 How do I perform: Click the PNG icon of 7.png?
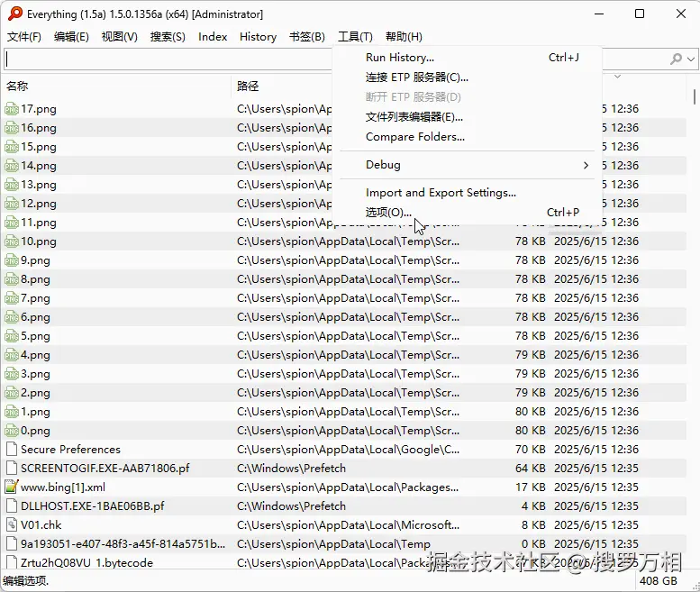click(x=12, y=298)
